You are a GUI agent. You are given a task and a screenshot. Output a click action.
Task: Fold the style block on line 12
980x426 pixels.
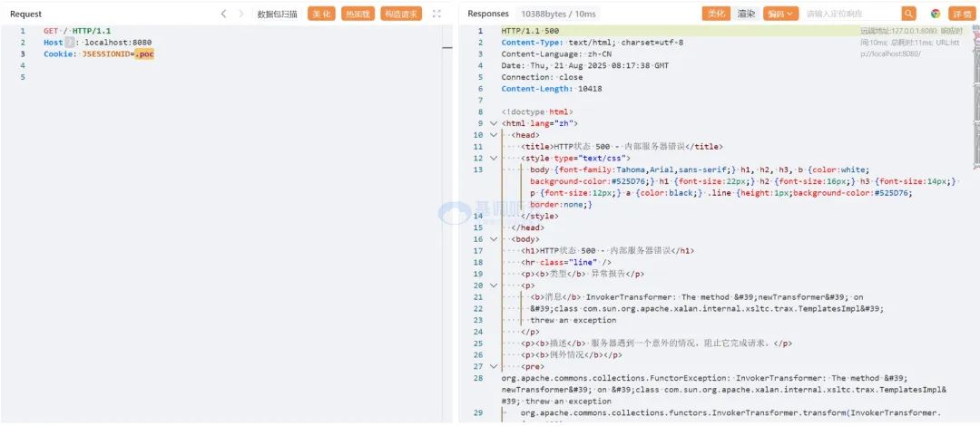point(493,158)
